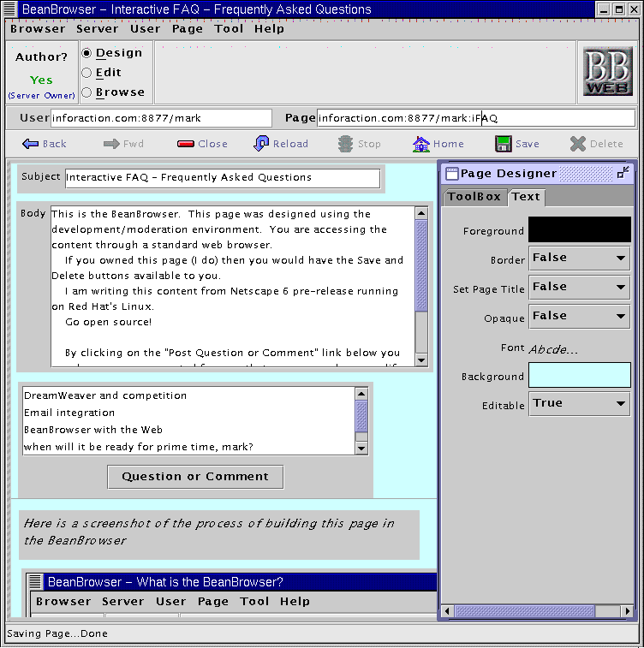
Task: Click the Question or Comment button
Action: pyautogui.click(x=195, y=477)
